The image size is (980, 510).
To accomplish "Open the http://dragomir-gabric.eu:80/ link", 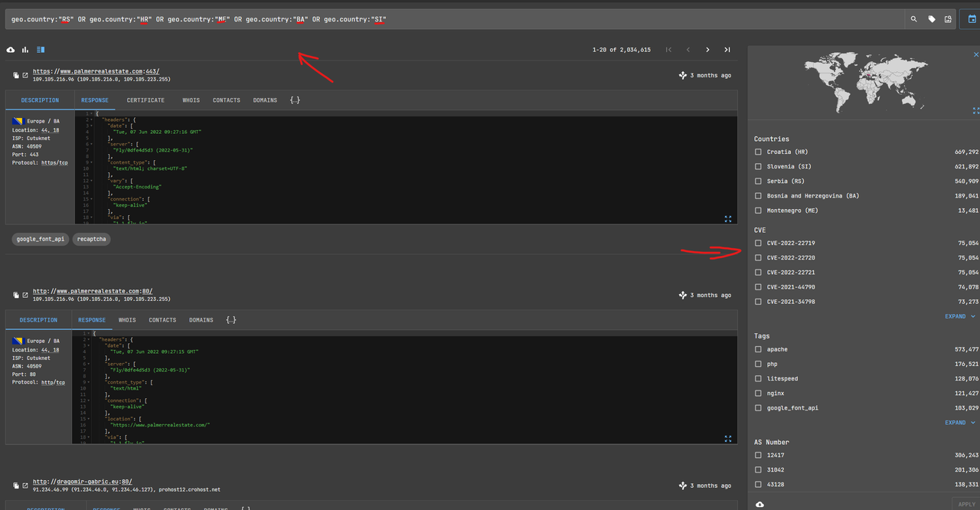I will pos(83,482).
